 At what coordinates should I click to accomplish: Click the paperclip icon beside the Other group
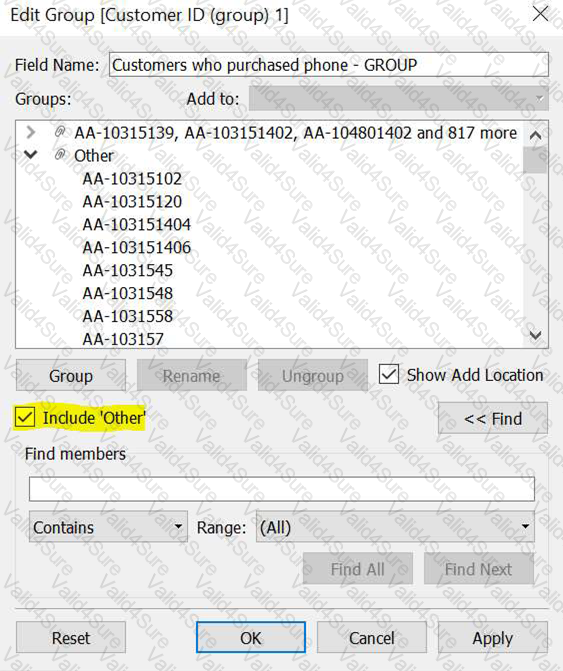click(x=61, y=154)
